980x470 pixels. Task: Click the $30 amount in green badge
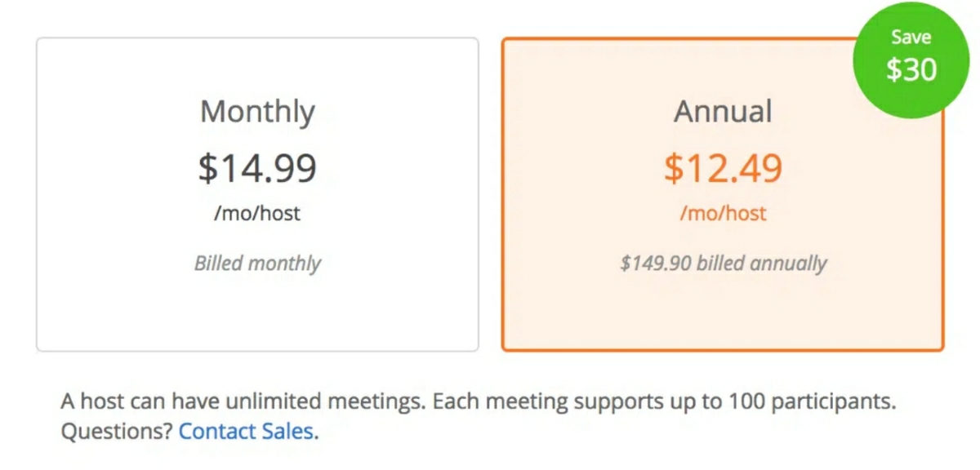coord(911,70)
